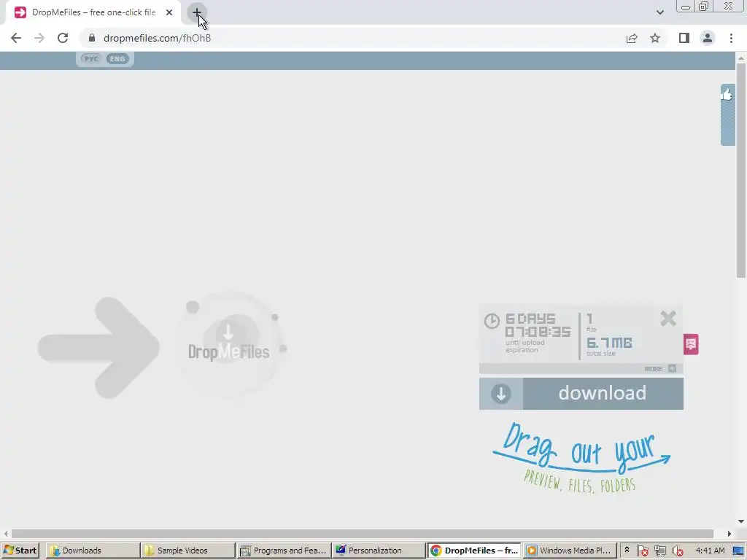Close the upload info panel
The height and width of the screenshot is (560, 747).
click(x=668, y=318)
